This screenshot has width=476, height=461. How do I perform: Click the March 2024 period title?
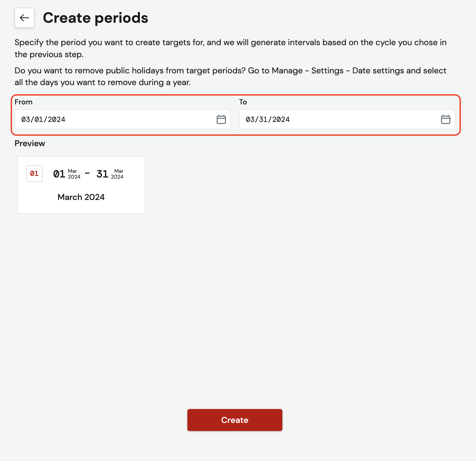(81, 197)
